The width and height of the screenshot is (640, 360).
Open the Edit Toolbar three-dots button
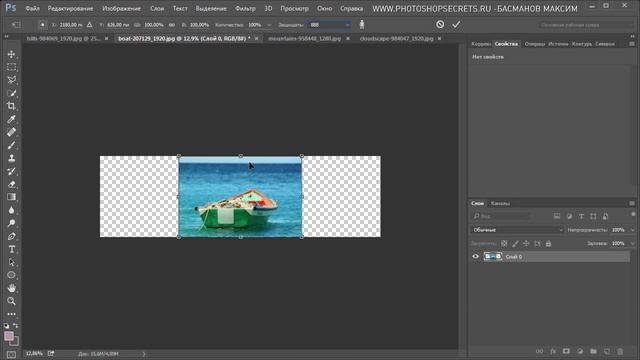tap(11, 314)
